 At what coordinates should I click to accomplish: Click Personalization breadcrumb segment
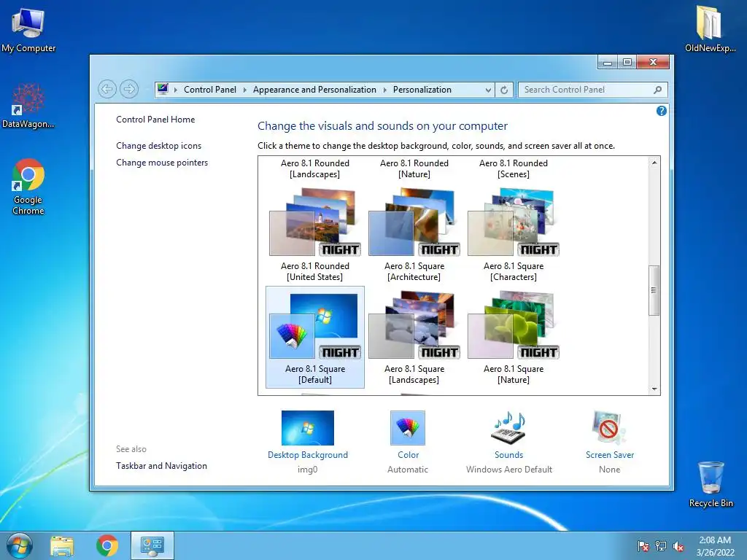(422, 90)
